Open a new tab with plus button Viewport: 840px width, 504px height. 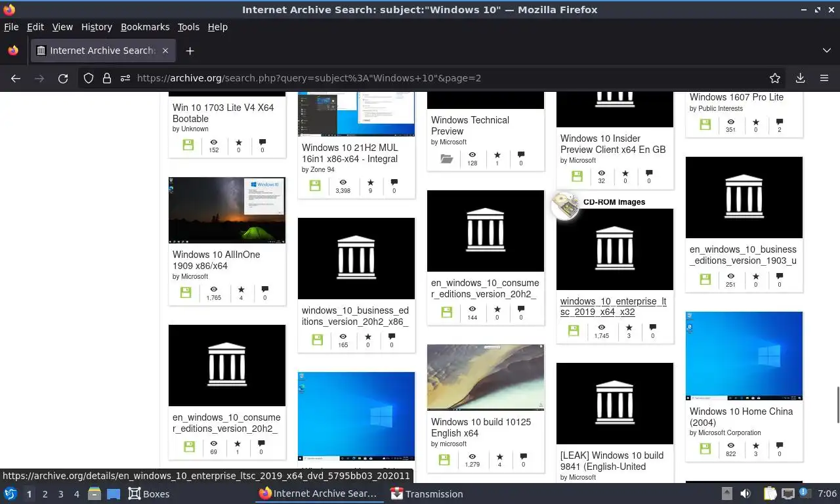coord(190,51)
